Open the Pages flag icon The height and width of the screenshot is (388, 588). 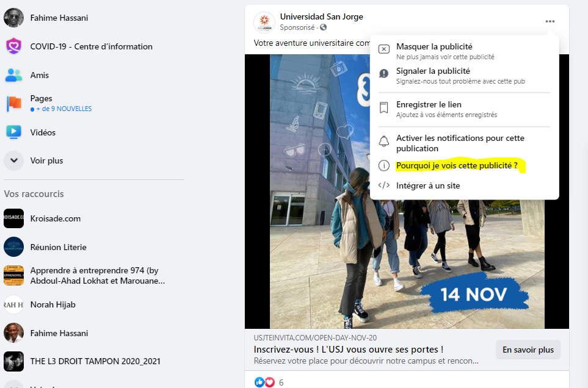pyautogui.click(x=13, y=103)
